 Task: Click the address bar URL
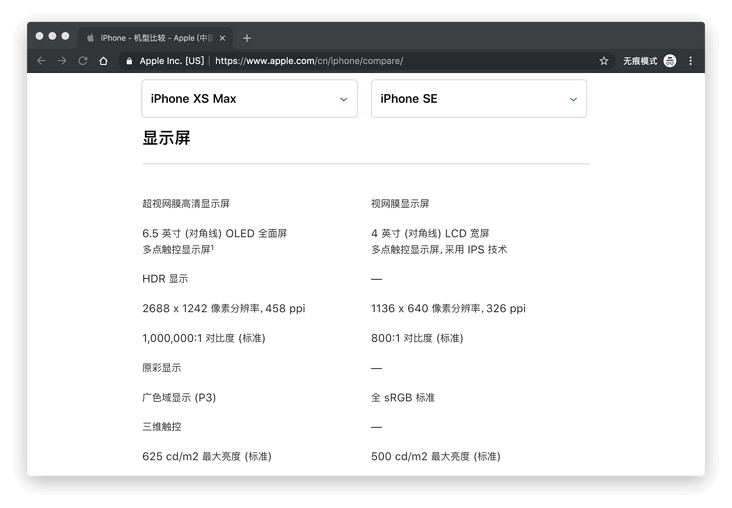tap(309, 61)
